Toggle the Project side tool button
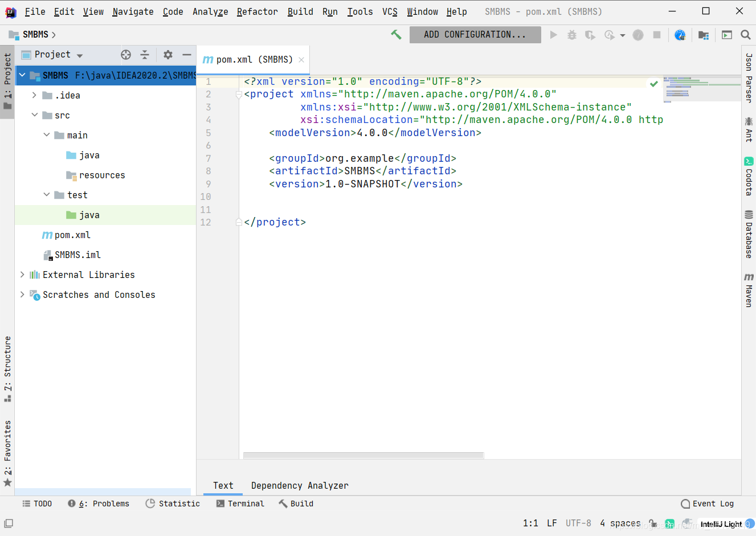This screenshot has width=756, height=536. click(7, 83)
